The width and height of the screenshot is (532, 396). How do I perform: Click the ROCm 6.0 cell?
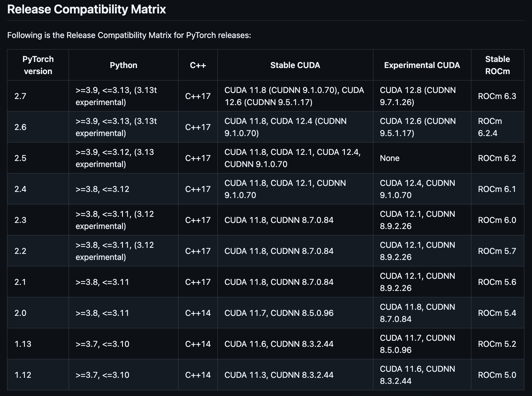[x=498, y=220]
